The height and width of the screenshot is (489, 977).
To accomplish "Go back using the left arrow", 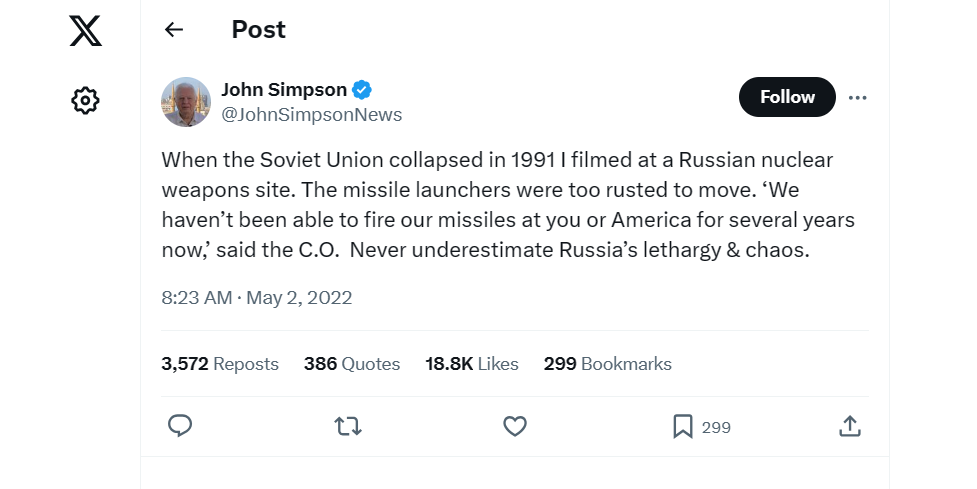I will 174,30.
